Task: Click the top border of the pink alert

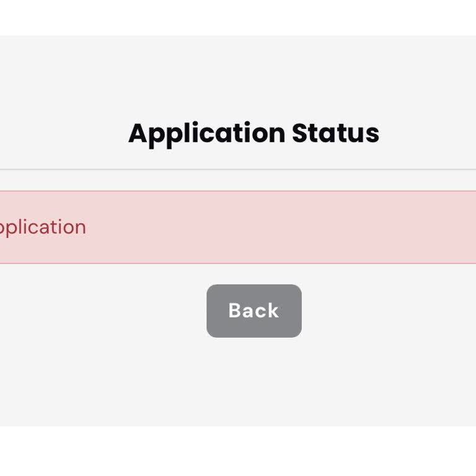Action: (x=238, y=191)
